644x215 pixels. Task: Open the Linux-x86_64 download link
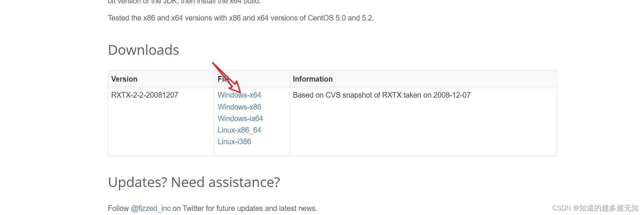(239, 130)
